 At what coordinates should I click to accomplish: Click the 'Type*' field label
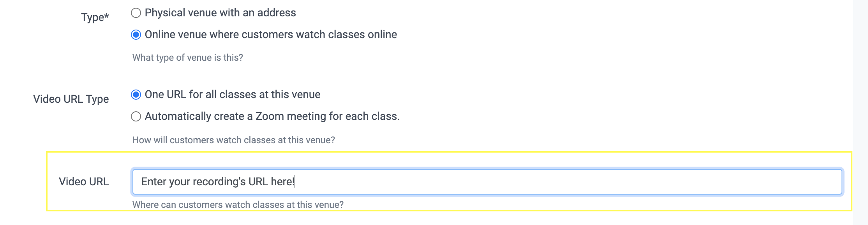(x=93, y=18)
